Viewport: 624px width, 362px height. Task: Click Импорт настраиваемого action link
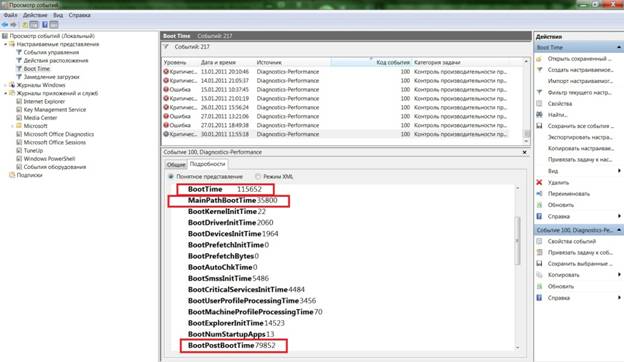(x=580, y=81)
